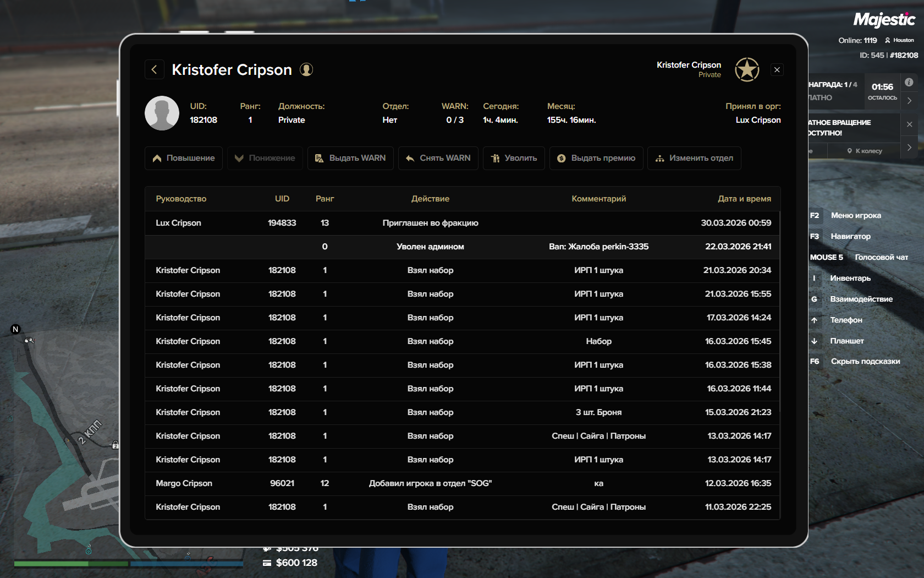Viewport: 924px width, 578px height.
Task: Click the profile badge icon beside Kristofer Cripson
Action: (x=306, y=70)
